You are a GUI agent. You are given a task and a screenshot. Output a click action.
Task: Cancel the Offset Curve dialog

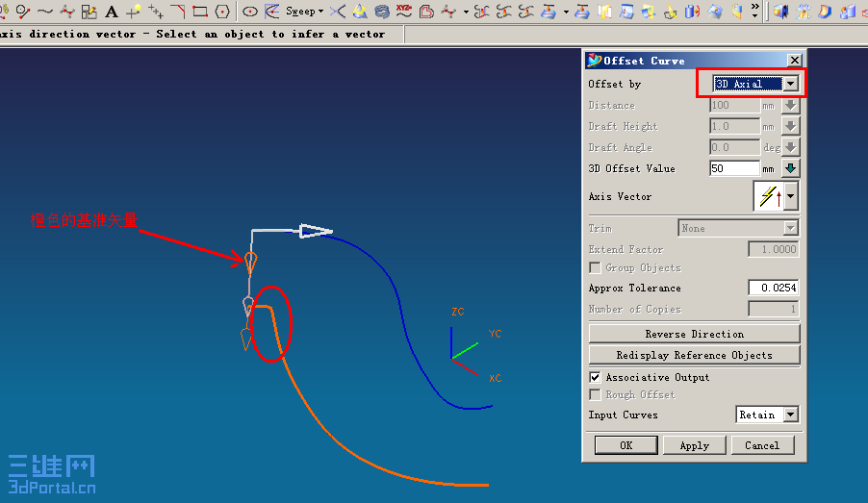pyautogui.click(x=762, y=445)
